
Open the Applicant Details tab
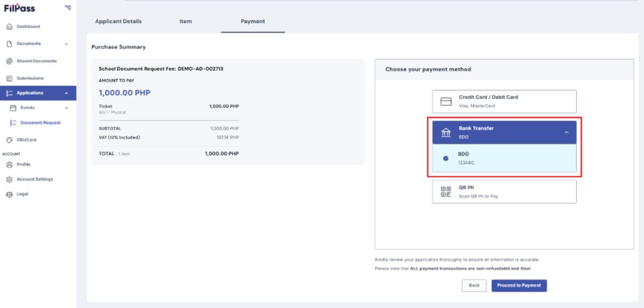tap(119, 22)
